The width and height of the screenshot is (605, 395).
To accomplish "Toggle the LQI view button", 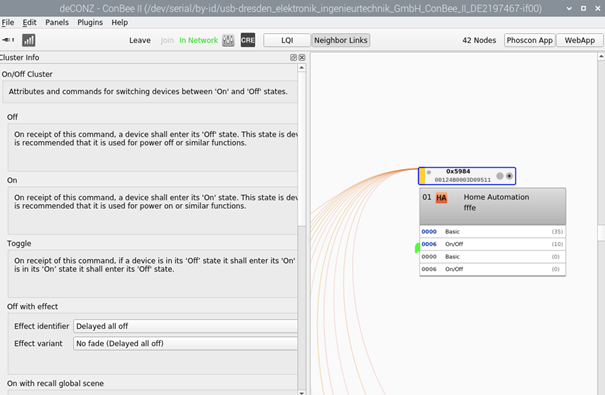I will pos(287,40).
